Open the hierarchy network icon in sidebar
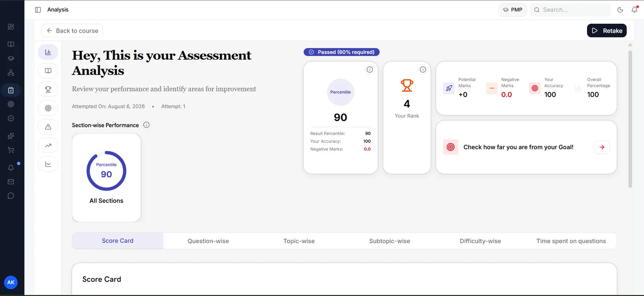644x296 pixels. click(x=11, y=72)
